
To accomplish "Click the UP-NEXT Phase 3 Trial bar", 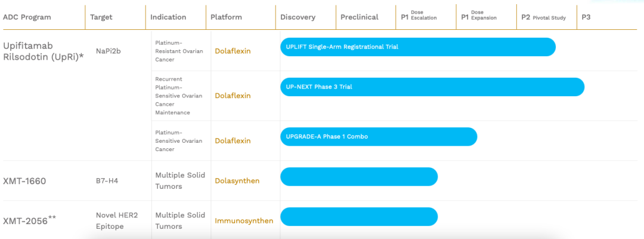I will pos(432,87).
